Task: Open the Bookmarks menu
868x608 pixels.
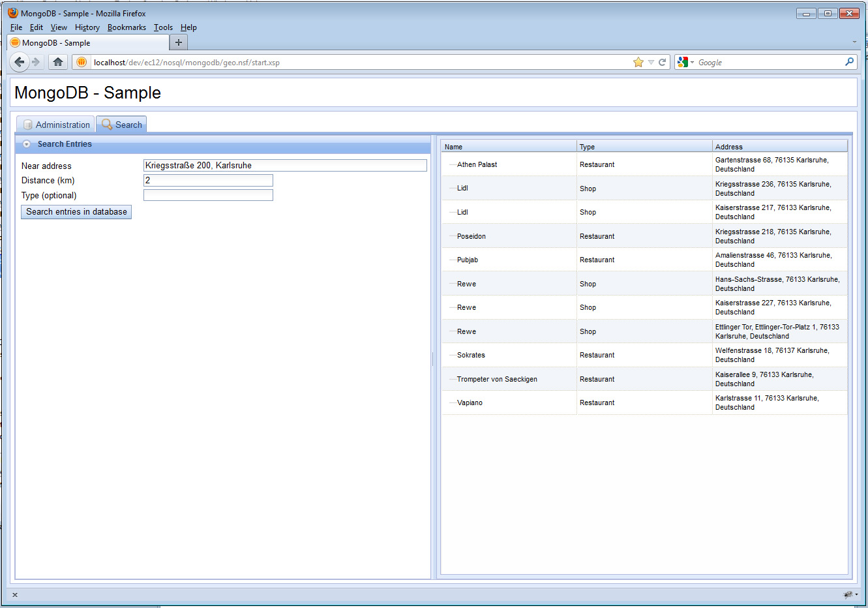Action: (127, 27)
